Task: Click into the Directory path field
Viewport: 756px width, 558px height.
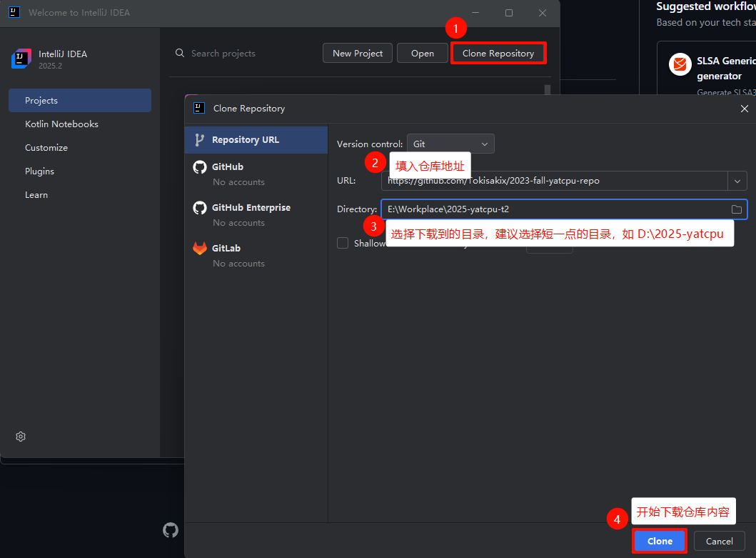Action: 550,209
